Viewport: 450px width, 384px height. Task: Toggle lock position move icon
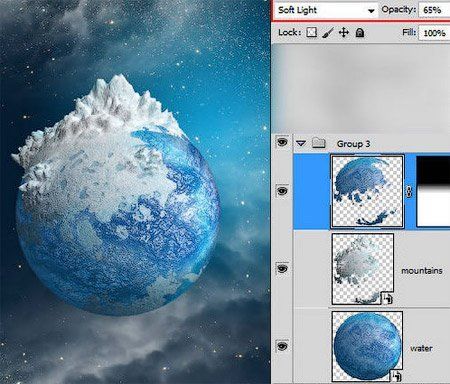(344, 32)
